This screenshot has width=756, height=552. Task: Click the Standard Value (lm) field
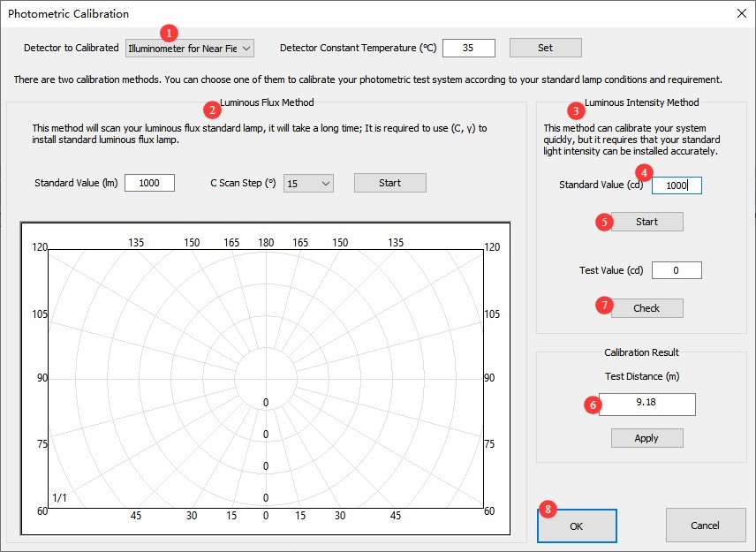click(149, 183)
